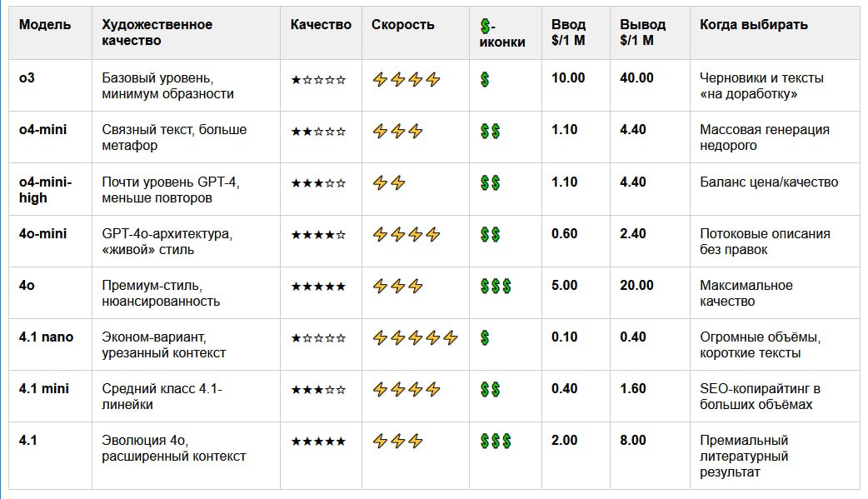This screenshot has height=499, width=868.
Task: Click the lightning bolts in the 4.1 nano row
Action: [x=415, y=338]
